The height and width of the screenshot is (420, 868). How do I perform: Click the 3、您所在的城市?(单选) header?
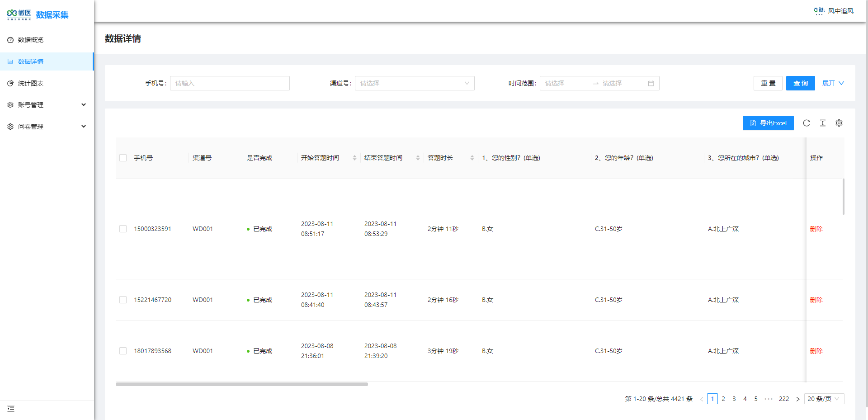[x=743, y=158]
